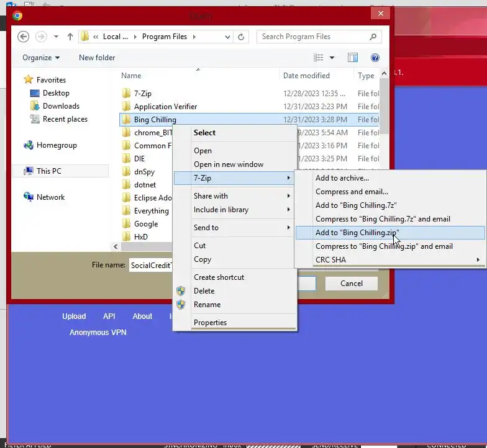The image size is (487, 448).
Task: Choose Open in the context menu
Action: [235, 151]
